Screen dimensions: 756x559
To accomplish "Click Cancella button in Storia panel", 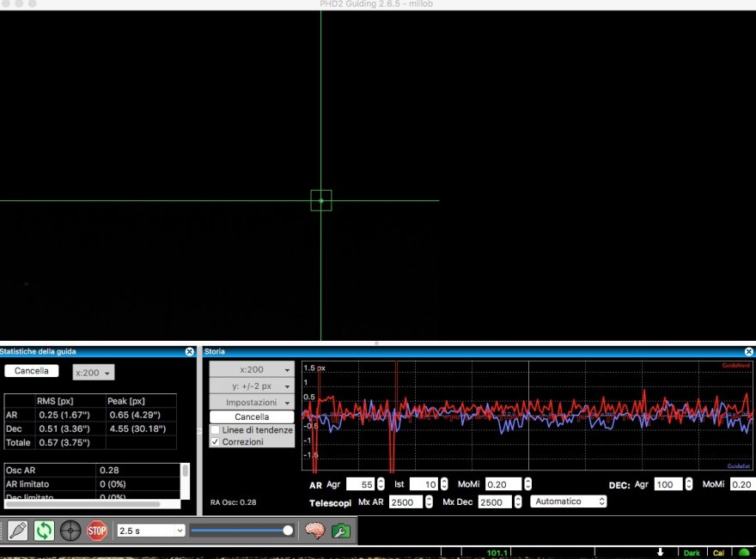I will click(x=252, y=416).
